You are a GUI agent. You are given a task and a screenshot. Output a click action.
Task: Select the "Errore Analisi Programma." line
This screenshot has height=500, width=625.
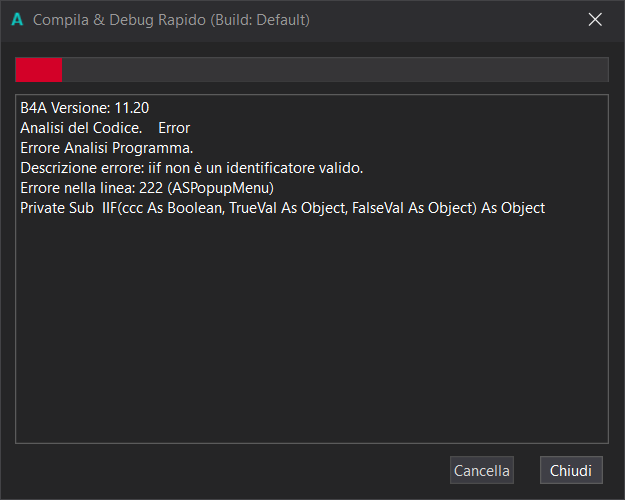coord(106,148)
